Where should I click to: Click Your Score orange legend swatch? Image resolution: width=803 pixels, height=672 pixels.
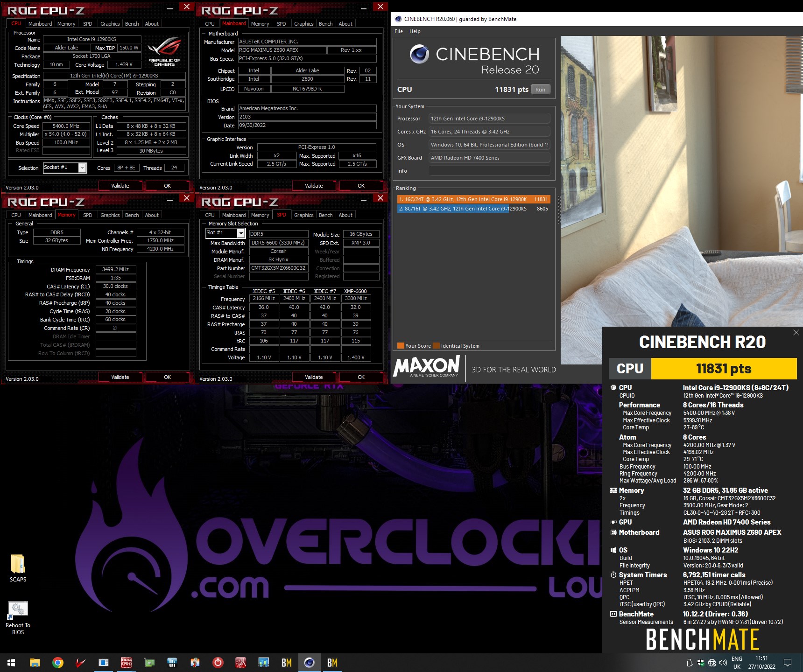[x=401, y=346]
